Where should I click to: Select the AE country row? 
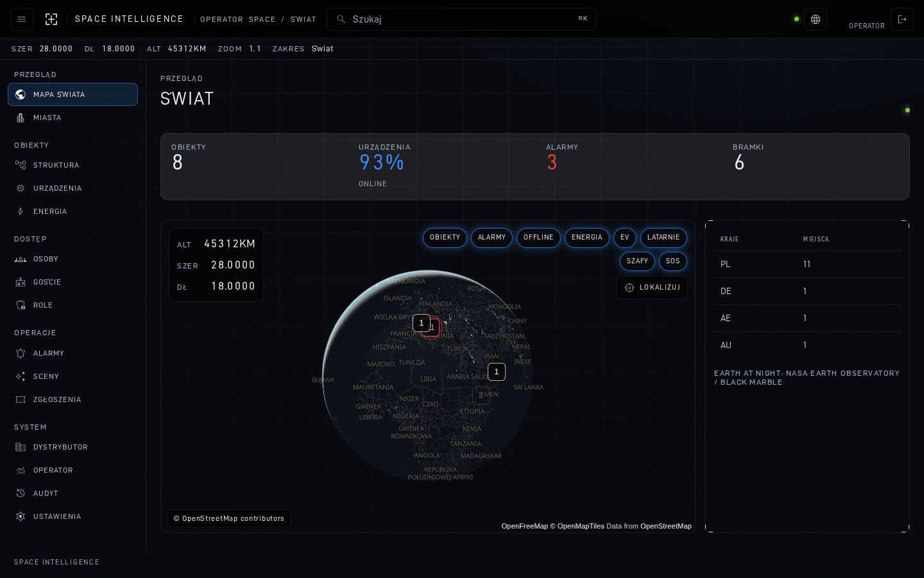(807, 318)
